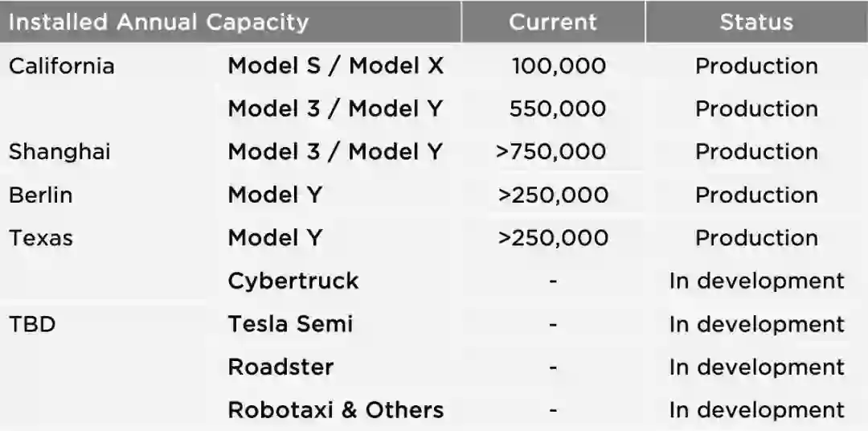Click the Robotaxi & Others cell

click(335, 410)
